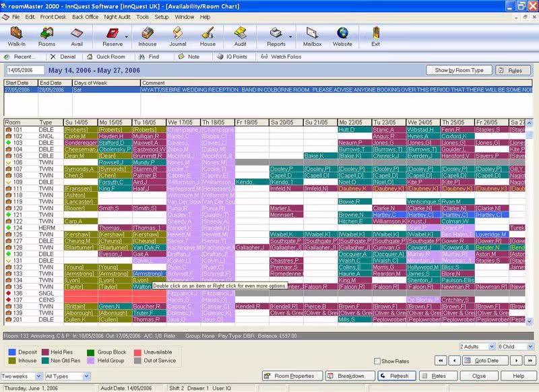539x392 pixels.
Task: Click the Deposit blue legend swatch
Action: 12,352
